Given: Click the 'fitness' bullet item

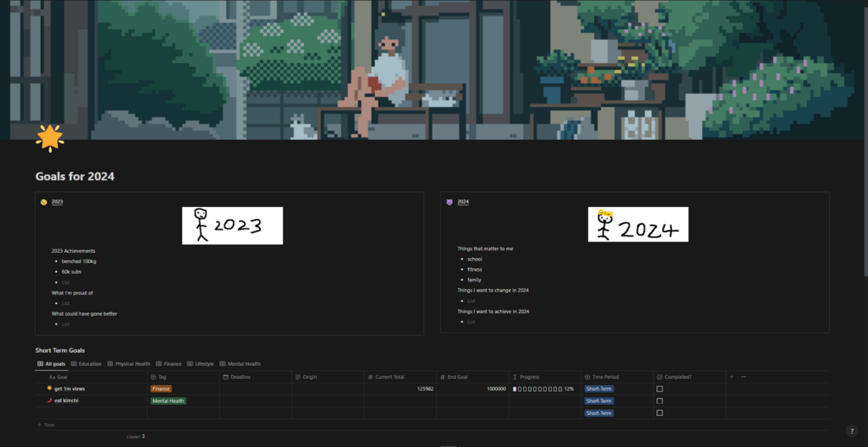Looking at the screenshot, I should (x=475, y=269).
